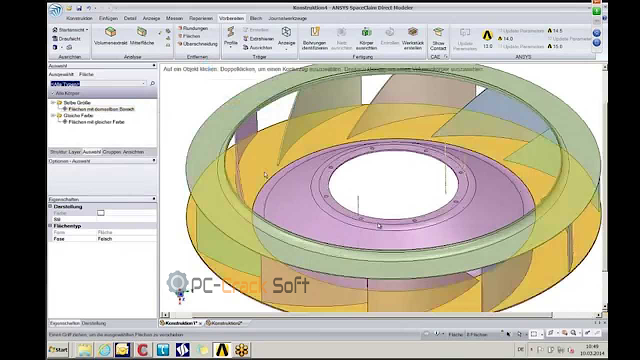Select the Mittelfläche tool
Screen dimensions: 640x360
tap(142, 36)
